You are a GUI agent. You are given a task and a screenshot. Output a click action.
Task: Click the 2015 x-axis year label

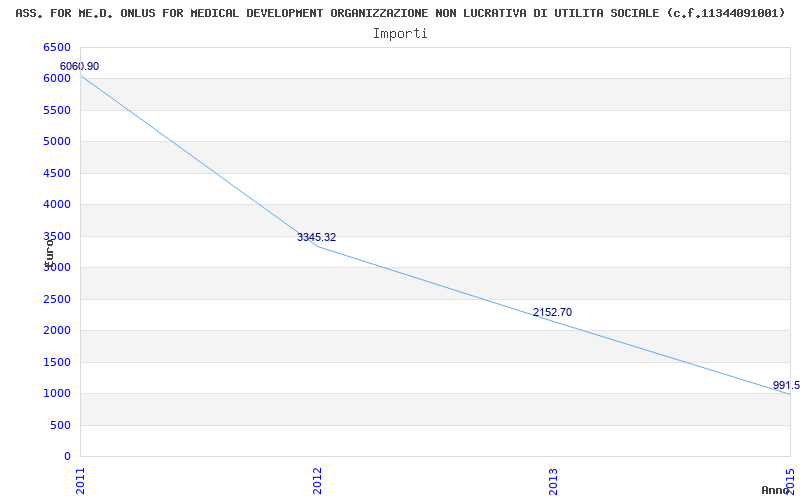tap(790, 480)
